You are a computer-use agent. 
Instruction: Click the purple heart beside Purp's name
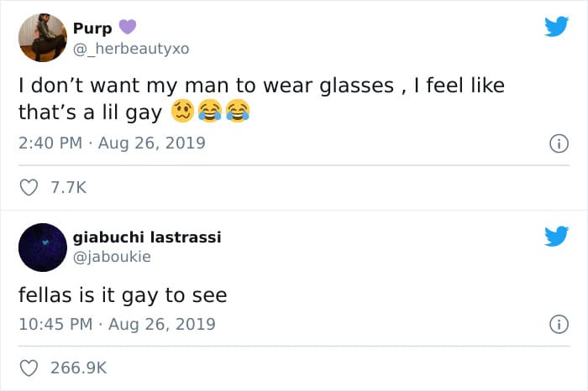point(126,28)
